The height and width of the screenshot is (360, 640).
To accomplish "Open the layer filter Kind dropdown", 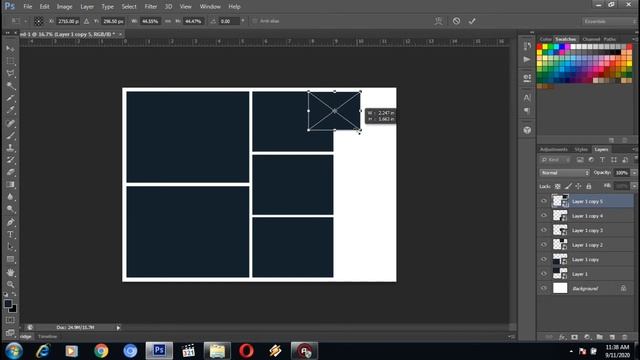I will (555, 160).
